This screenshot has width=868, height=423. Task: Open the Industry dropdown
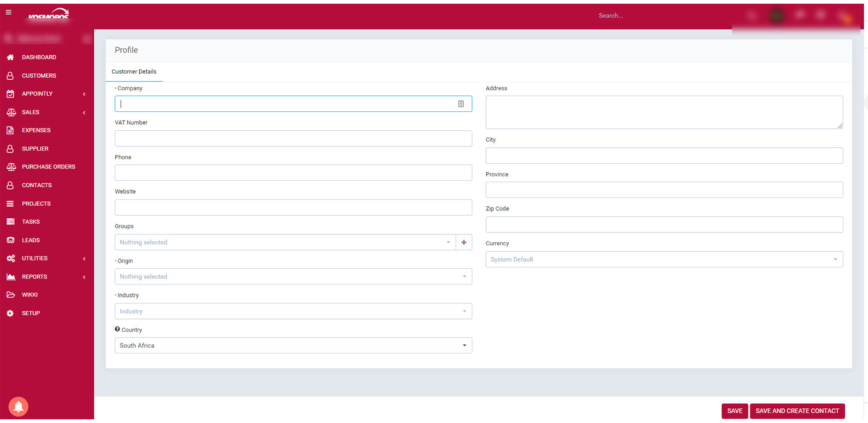pos(293,311)
